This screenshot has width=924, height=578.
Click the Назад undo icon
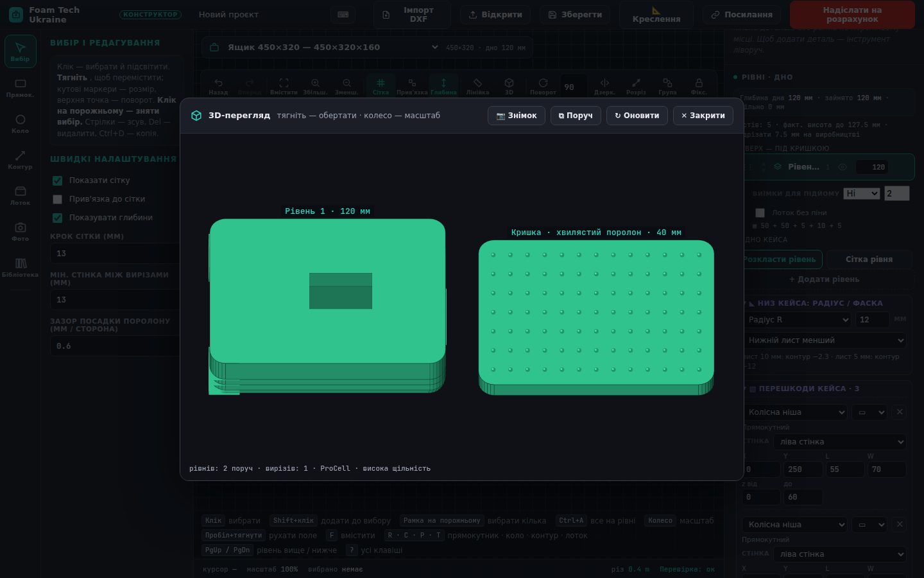(x=218, y=86)
